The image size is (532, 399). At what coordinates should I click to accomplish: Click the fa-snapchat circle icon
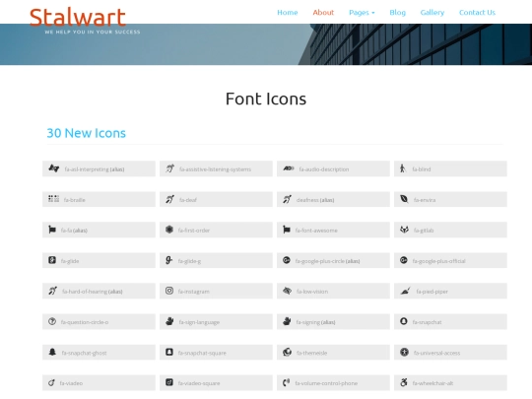(403, 321)
